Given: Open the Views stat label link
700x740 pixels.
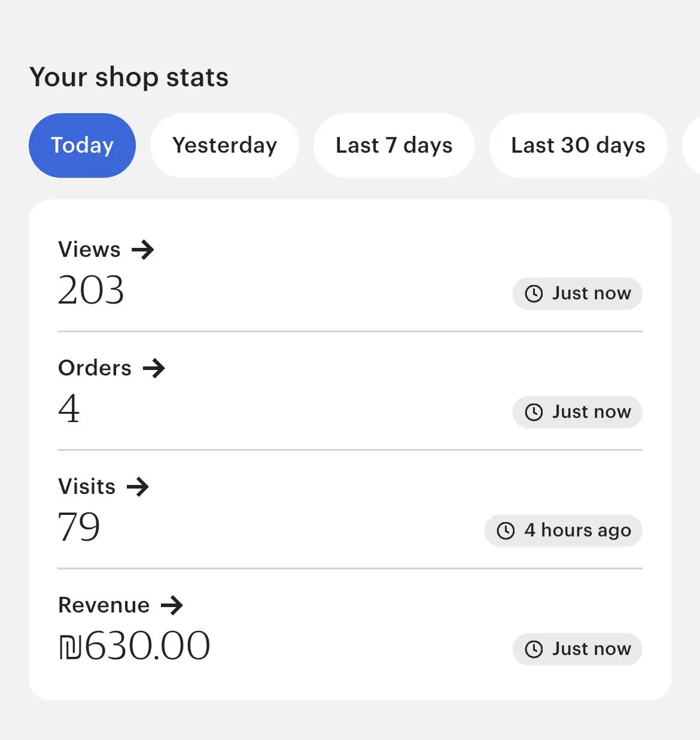Looking at the screenshot, I should [x=89, y=250].
